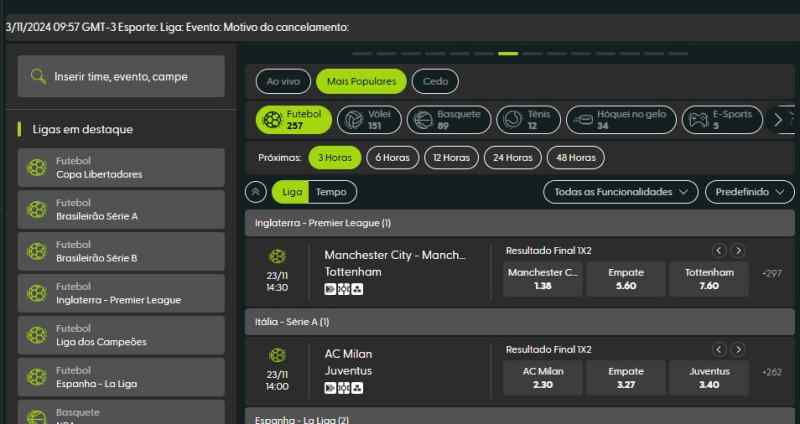The width and height of the screenshot is (800, 424).
Task: Select Vôlei 151 sport filter
Action: [369, 120]
